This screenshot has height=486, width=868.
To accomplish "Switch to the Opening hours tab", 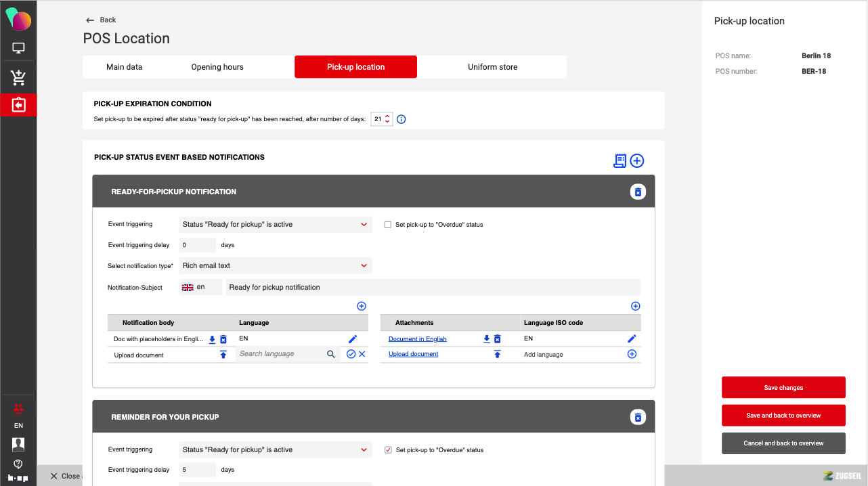I will [217, 67].
